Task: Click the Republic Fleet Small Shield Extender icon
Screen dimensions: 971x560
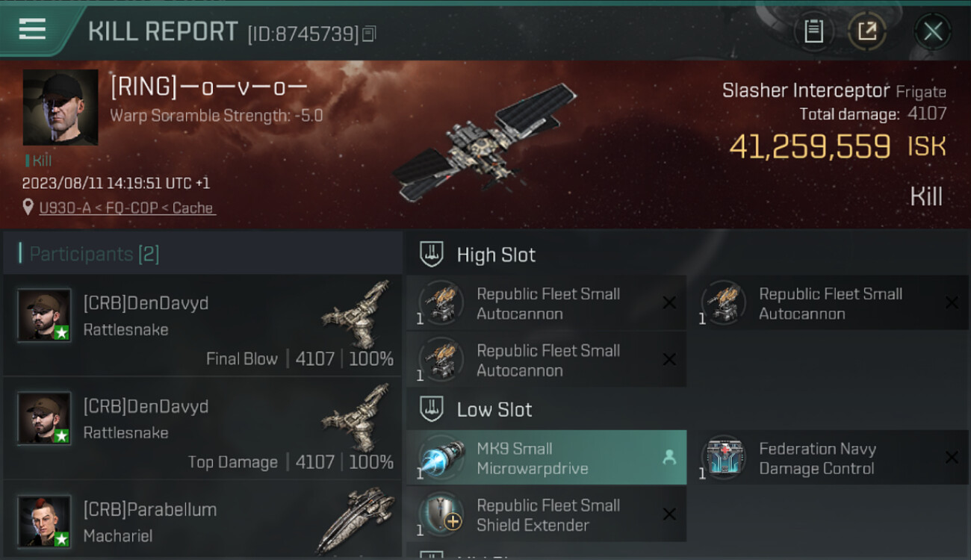Action: pyautogui.click(x=441, y=514)
